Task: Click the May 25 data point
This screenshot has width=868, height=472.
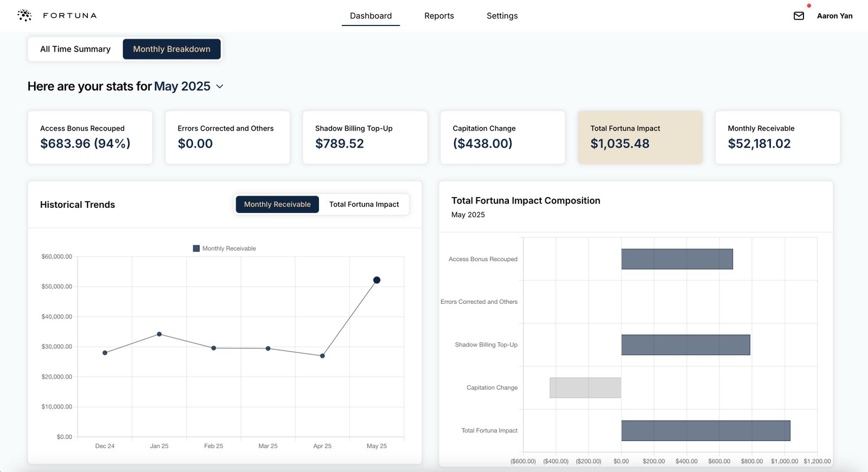Action: (376, 280)
